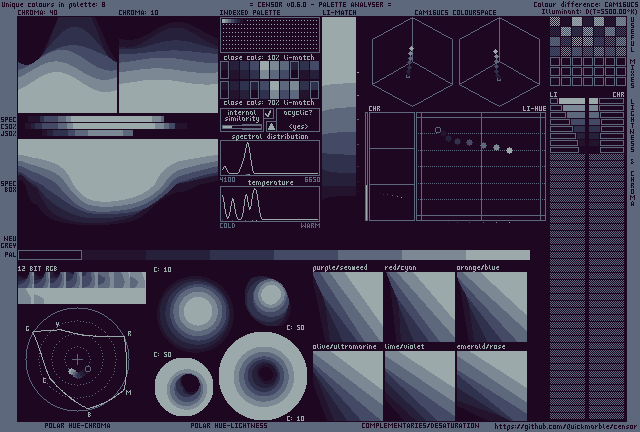Click the R vertex label on polar chart
The height and width of the screenshot is (432, 640).
pos(129,334)
